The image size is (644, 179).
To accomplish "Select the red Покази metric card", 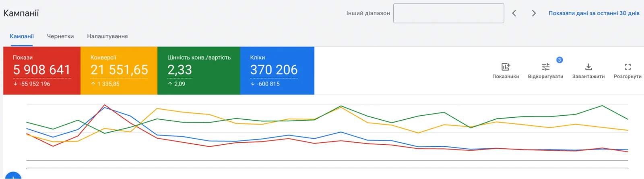I will (x=42, y=71).
